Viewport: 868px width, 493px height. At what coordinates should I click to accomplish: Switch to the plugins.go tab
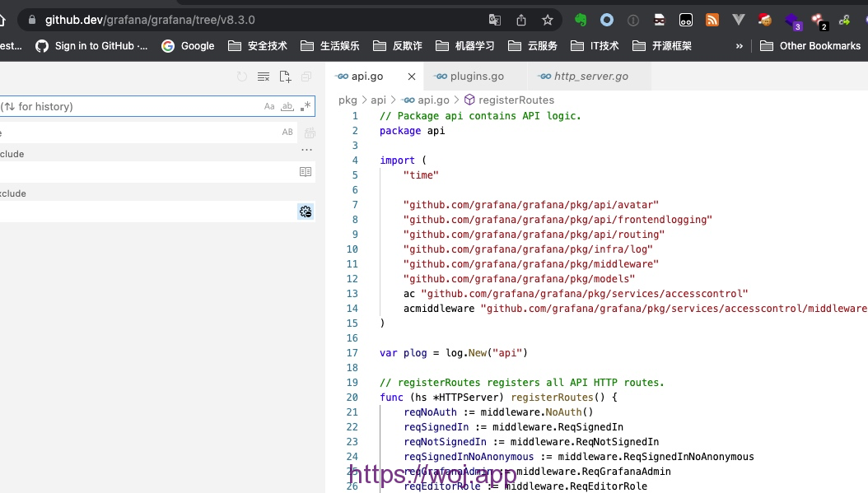[x=477, y=77]
